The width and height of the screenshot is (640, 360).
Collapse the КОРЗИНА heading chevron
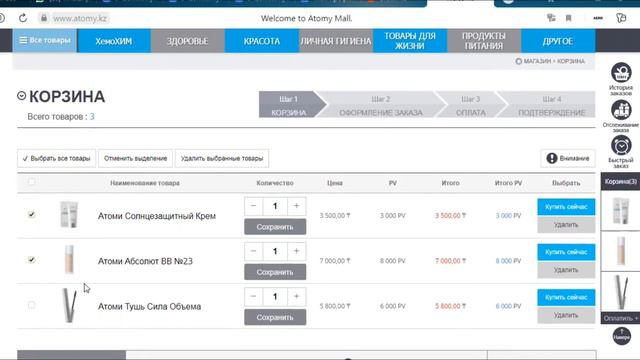22,96
